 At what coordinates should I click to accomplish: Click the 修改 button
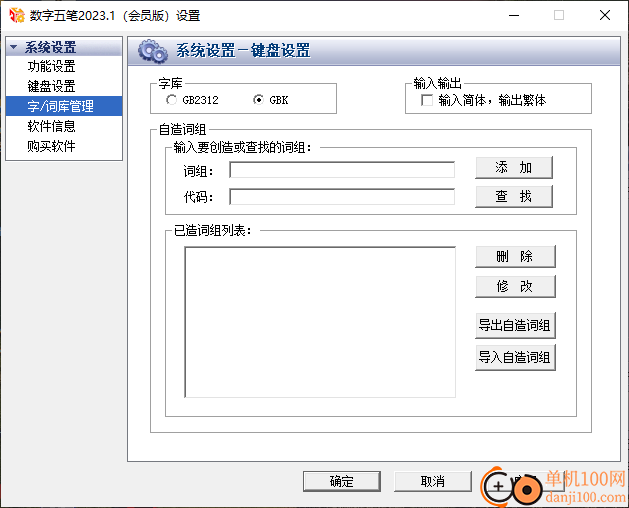515,286
